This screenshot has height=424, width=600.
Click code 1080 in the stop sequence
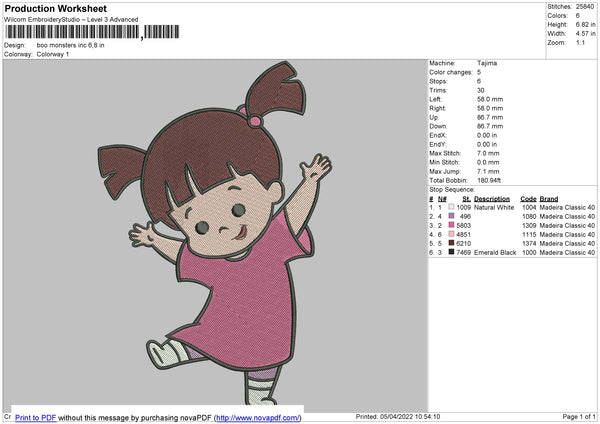pos(529,217)
